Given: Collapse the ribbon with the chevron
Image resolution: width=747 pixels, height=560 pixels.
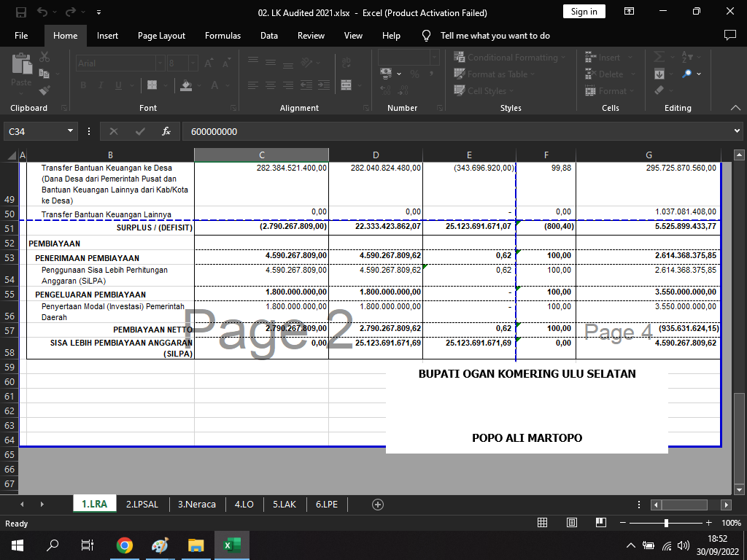Looking at the screenshot, I should [735, 108].
